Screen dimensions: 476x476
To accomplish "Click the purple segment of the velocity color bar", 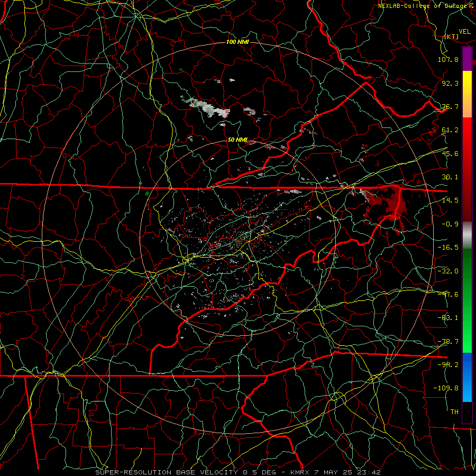I will coord(467,59).
